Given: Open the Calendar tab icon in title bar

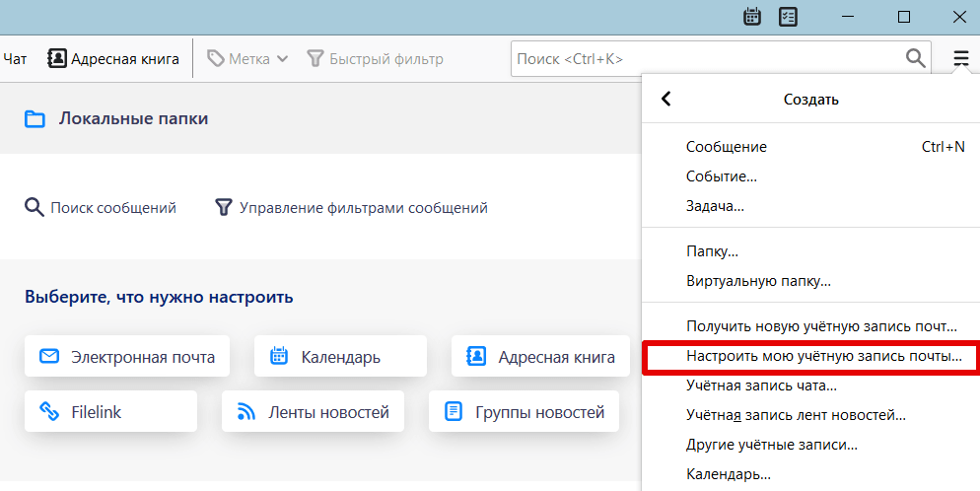Looking at the screenshot, I should (752, 17).
